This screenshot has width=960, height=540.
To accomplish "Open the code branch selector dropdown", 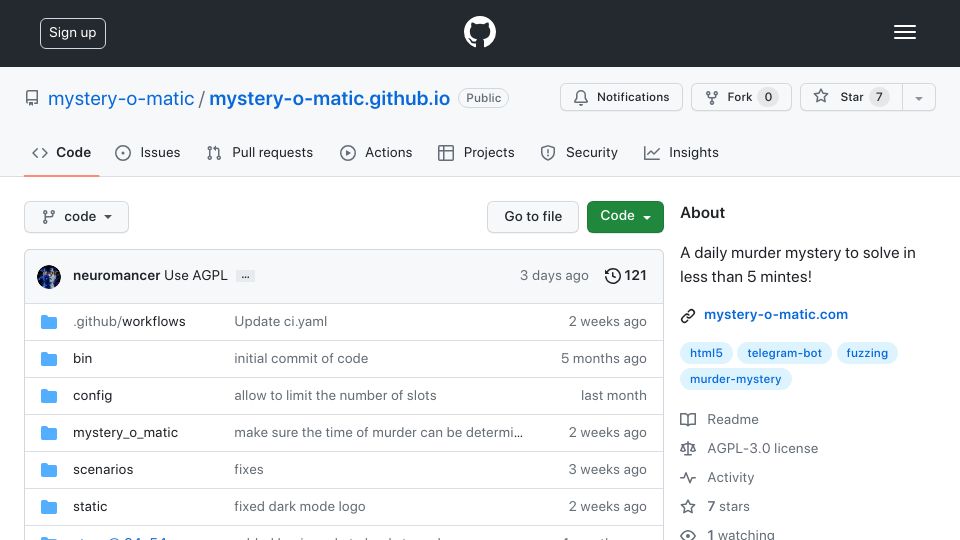I will [x=77, y=217].
